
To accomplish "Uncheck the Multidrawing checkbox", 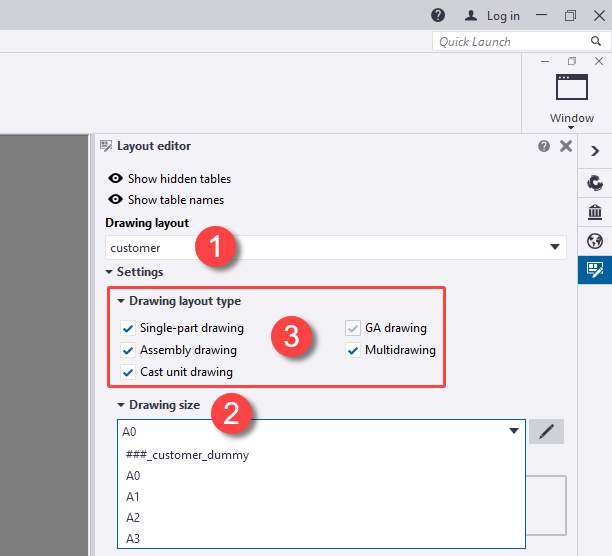I will (353, 350).
